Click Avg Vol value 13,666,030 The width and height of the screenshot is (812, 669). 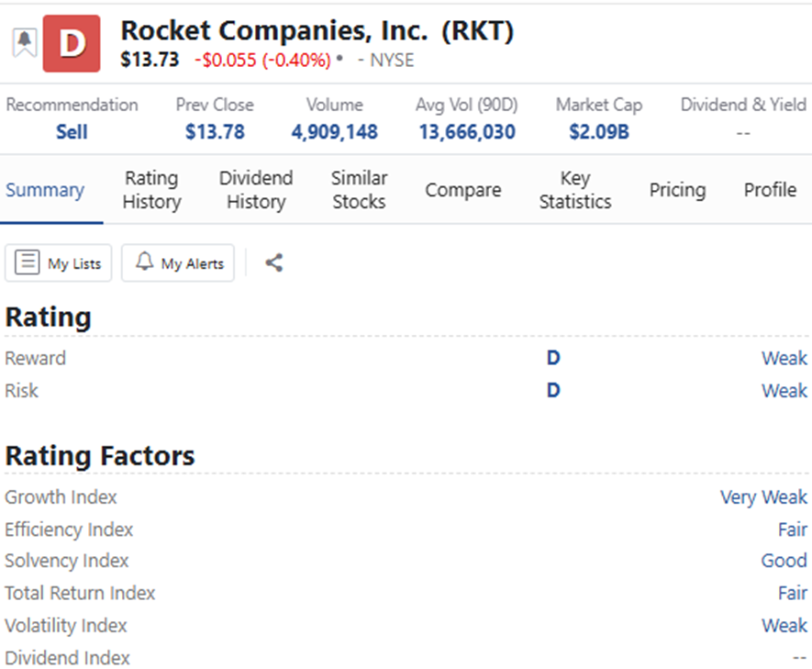tap(467, 132)
